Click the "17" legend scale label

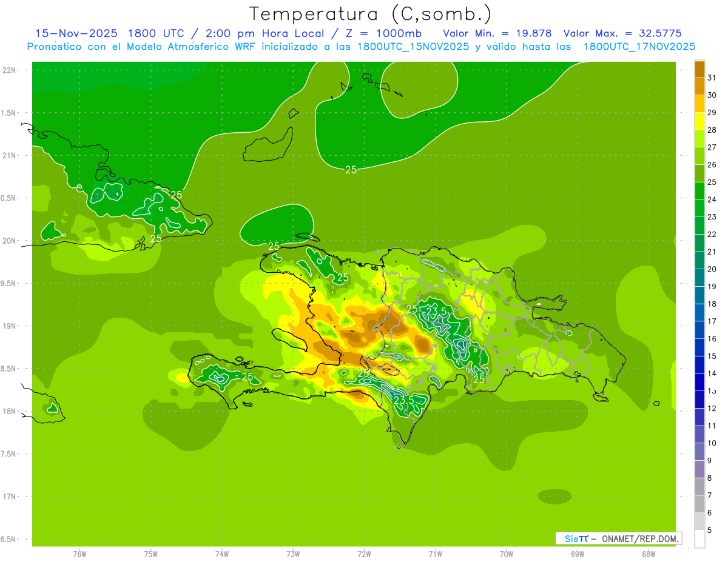pos(712,321)
